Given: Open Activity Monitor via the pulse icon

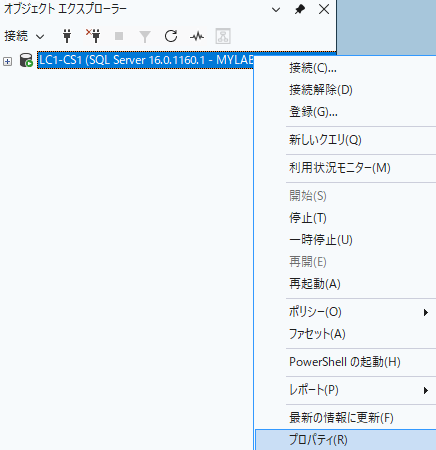Looking at the screenshot, I should (197, 36).
